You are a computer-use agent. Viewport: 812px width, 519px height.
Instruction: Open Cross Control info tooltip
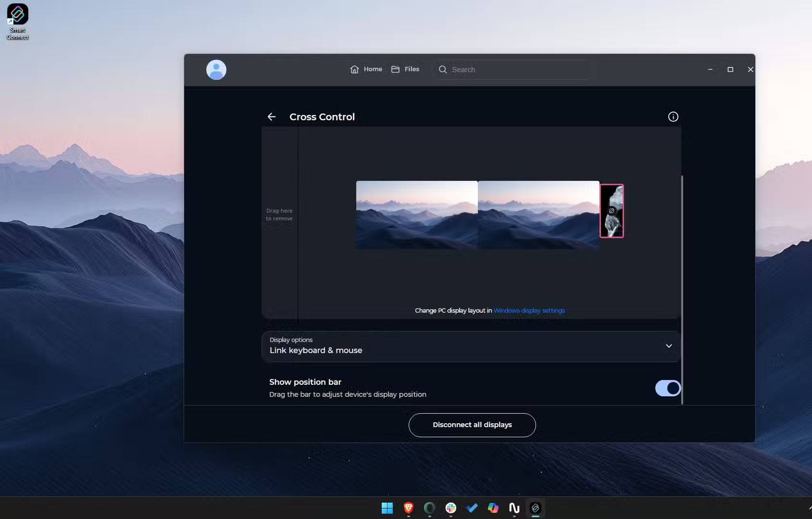pyautogui.click(x=673, y=116)
